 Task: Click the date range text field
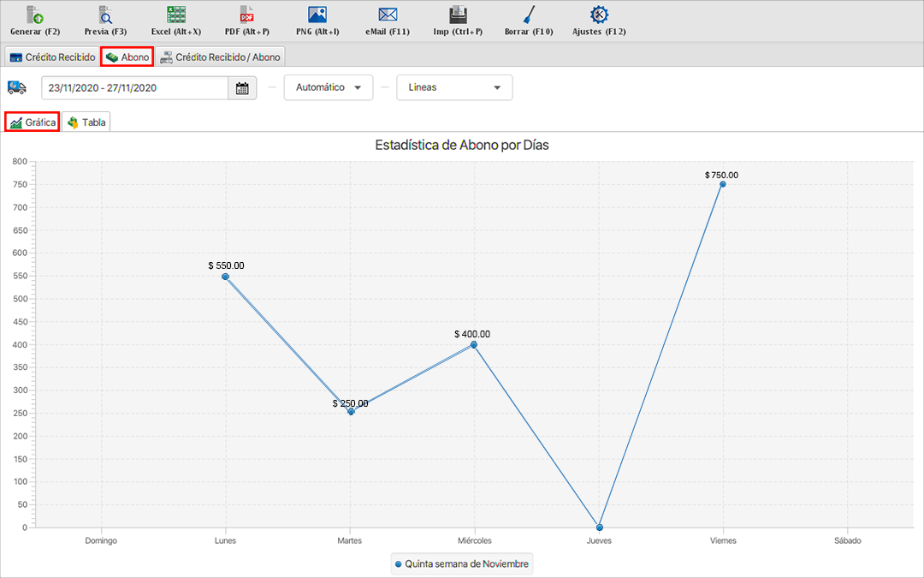tap(134, 88)
